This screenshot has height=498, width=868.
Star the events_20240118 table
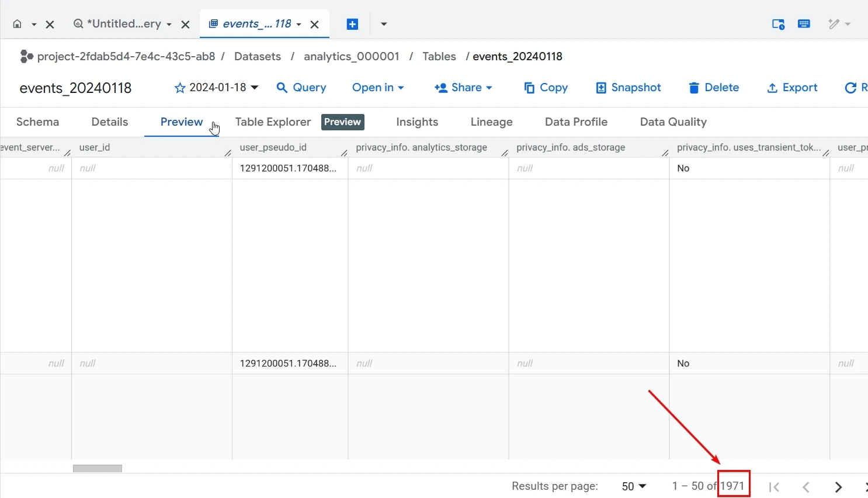click(180, 88)
